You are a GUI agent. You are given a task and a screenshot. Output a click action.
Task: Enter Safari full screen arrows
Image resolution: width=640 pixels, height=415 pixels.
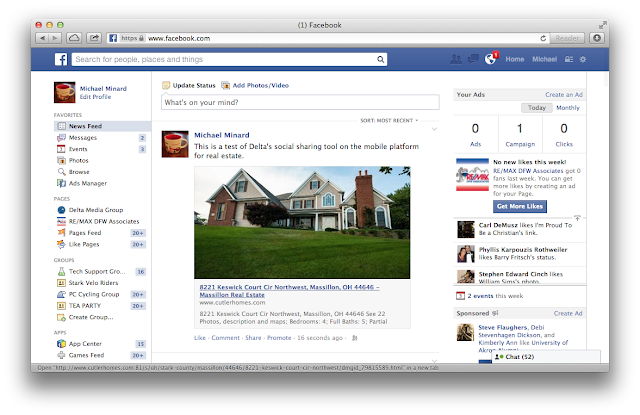point(602,25)
